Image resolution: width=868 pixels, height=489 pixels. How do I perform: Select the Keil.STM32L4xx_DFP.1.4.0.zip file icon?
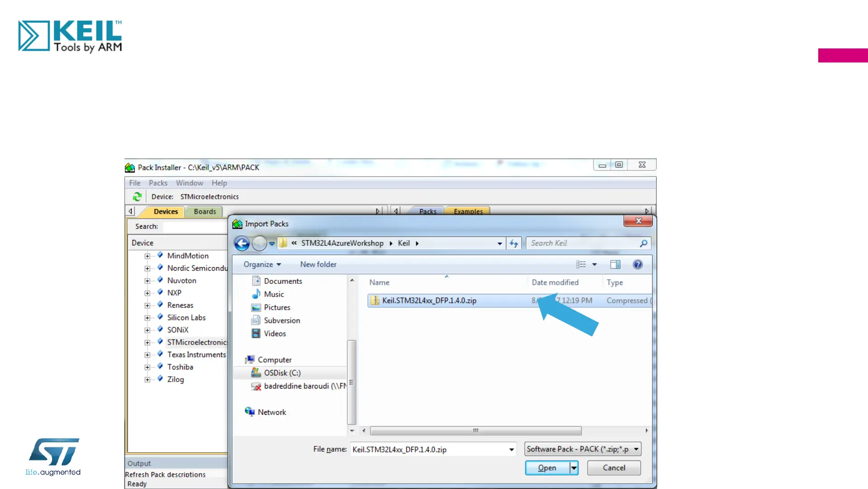[375, 301]
